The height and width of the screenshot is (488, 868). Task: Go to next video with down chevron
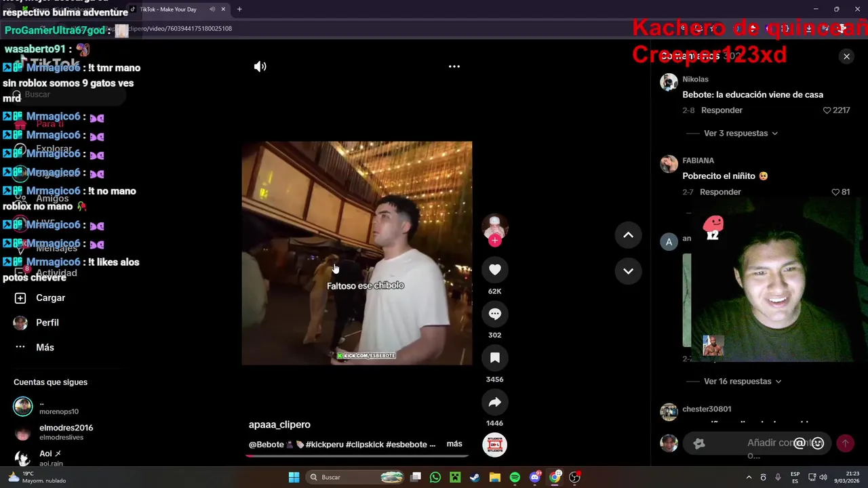coord(628,271)
